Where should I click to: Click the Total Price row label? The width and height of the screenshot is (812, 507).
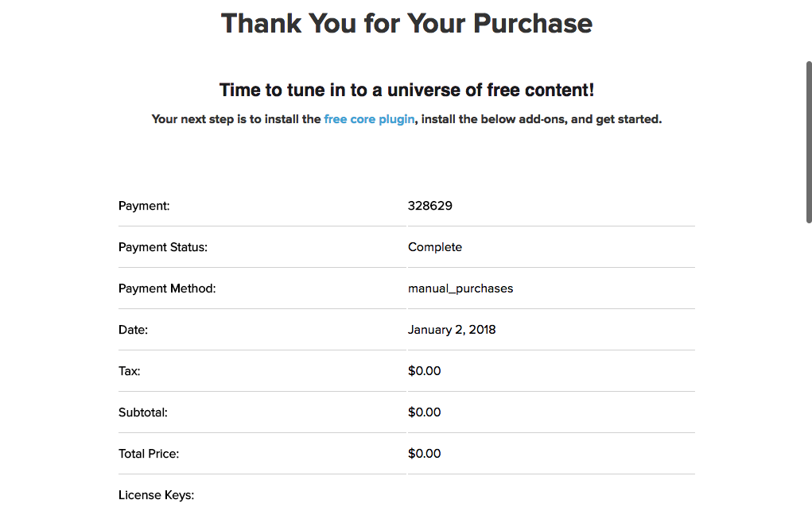point(149,453)
